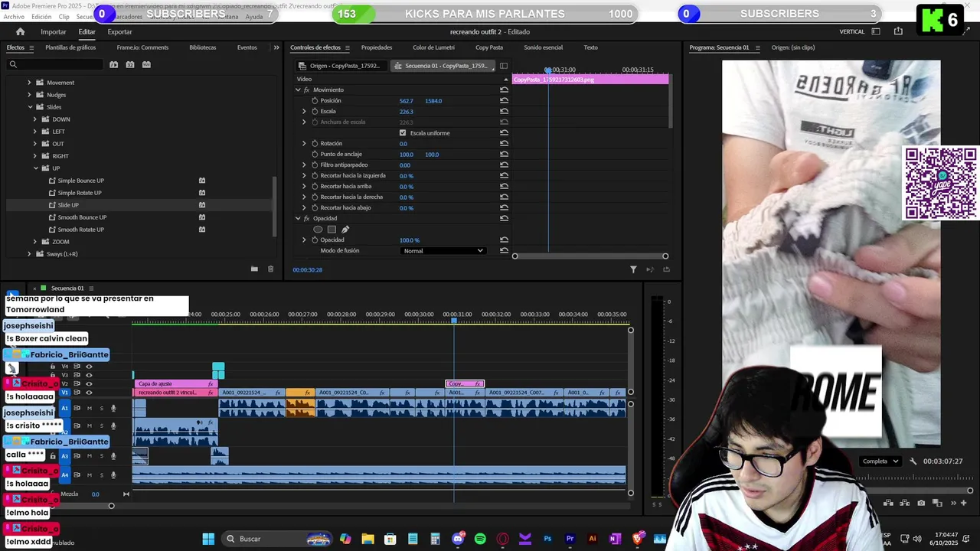Open the Clip menu
Viewport: 980px width, 551px height.
[64, 17]
